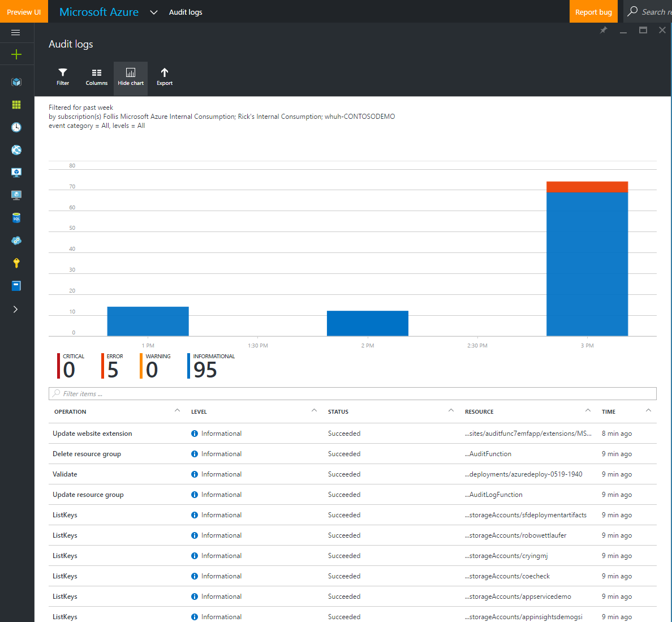The image size is (672, 622).
Task: Click ...storageAccounts/robowettlaufer resource
Action: coord(515,535)
